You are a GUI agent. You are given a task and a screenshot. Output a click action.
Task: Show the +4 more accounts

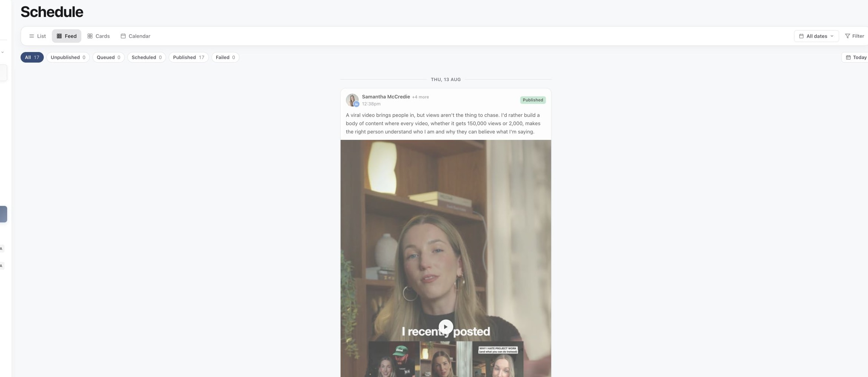tap(420, 97)
